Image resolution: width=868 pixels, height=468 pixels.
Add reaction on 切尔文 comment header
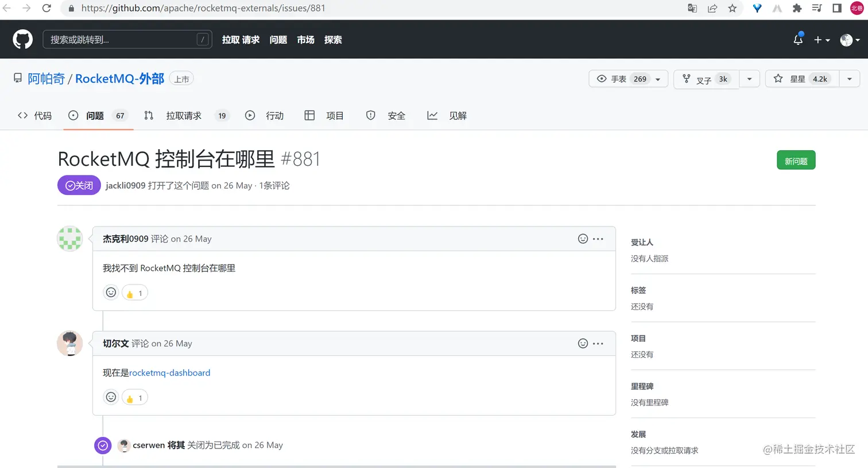[583, 344]
